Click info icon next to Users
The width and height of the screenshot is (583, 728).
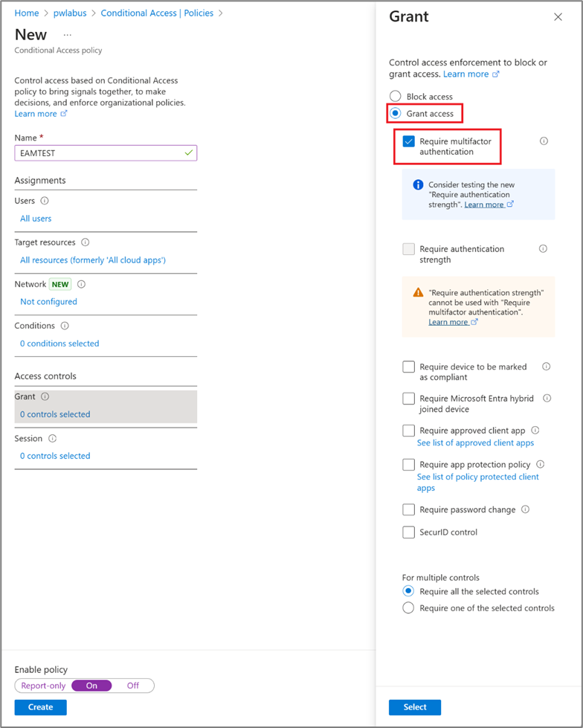point(45,201)
